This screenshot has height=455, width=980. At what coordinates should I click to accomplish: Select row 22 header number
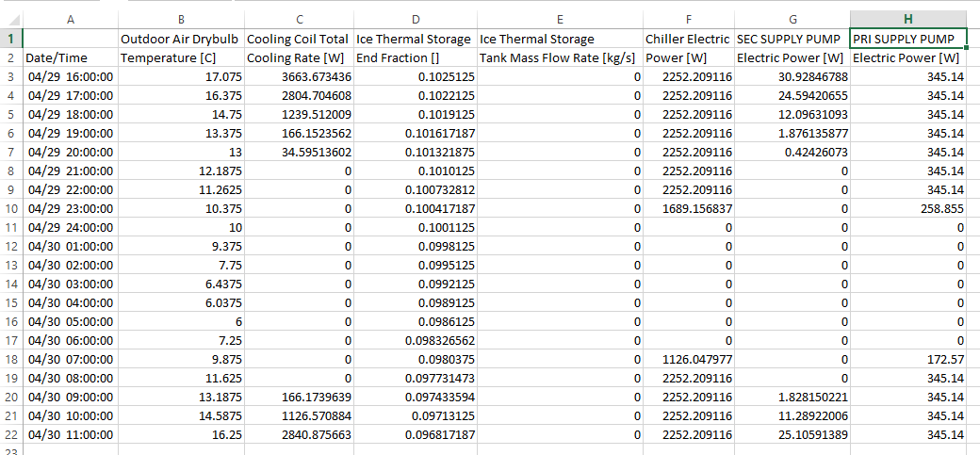pyautogui.click(x=11, y=434)
